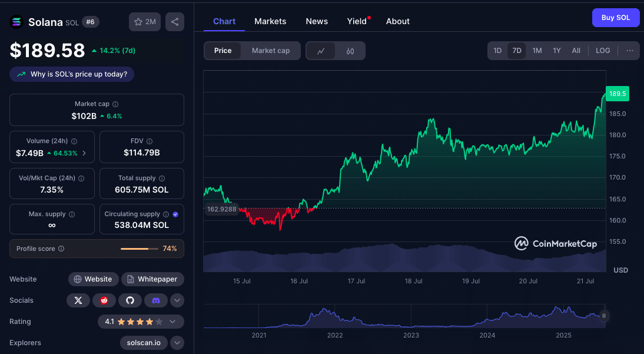Open Market cap info tooltip icon
644x354 pixels.
click(115, 104)
